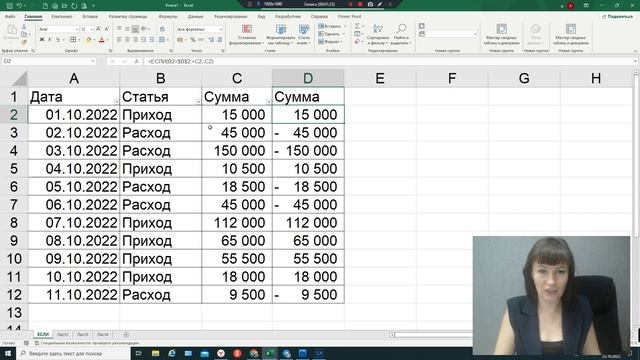Image resolution: width=640 pixels, height=360 pixels.
Task: Click Insert cells button
Action: [332, 26]
